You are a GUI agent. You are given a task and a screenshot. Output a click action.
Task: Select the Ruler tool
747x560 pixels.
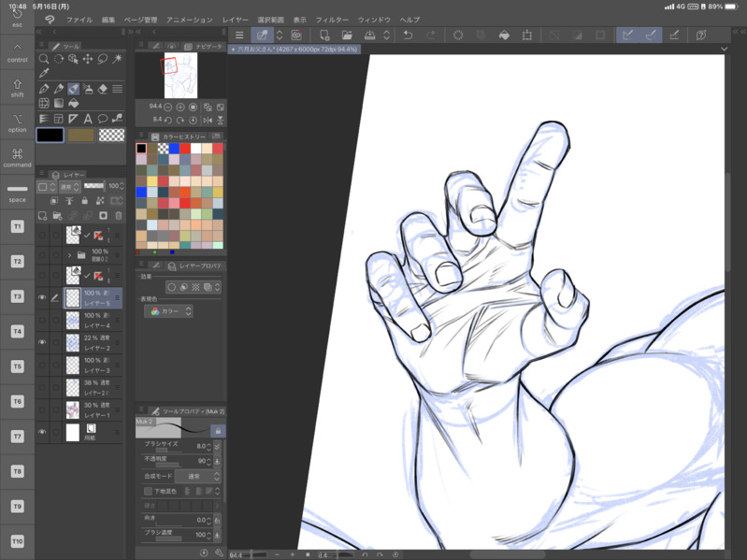73,119
